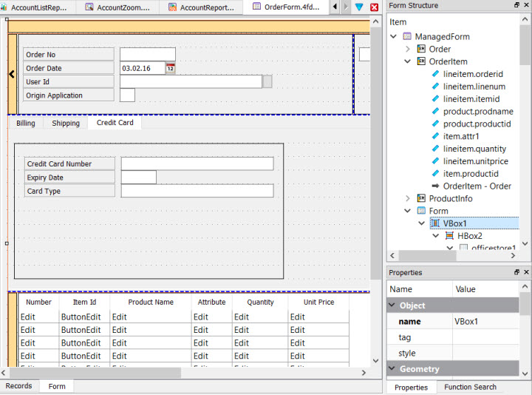Click the HBox2 container icon
The height and width of the screenshot is (395, 532).
click(x=449, y=236)
